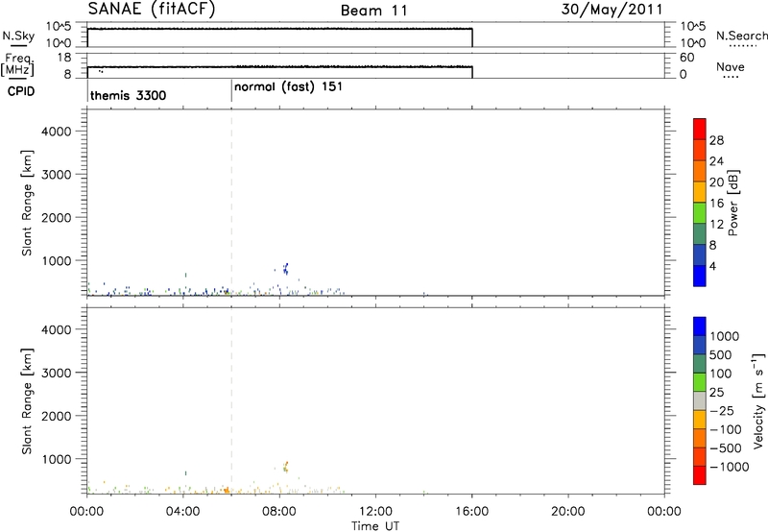Click the date "30/May/2011"
Image resolution: width=768 pixels, height=532 pixels.
(612, 10)
